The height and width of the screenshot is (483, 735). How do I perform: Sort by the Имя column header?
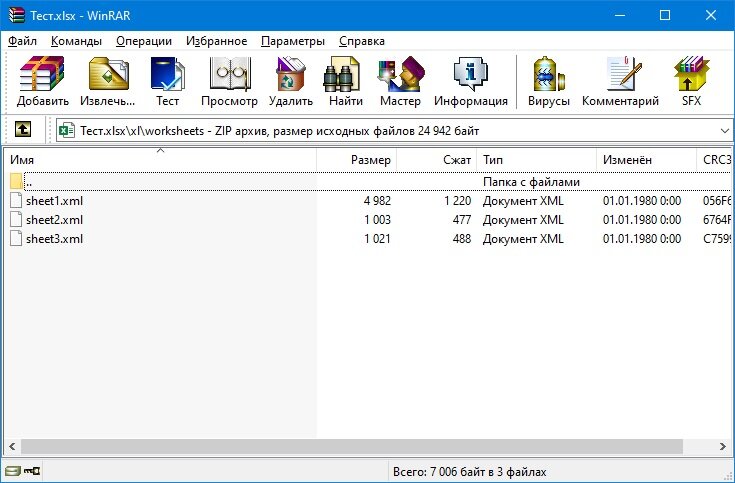pos(160,160)
